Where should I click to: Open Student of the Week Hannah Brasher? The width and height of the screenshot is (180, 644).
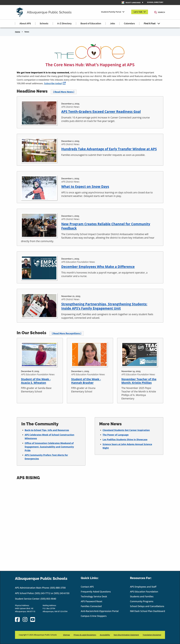[x=86, y=381]
